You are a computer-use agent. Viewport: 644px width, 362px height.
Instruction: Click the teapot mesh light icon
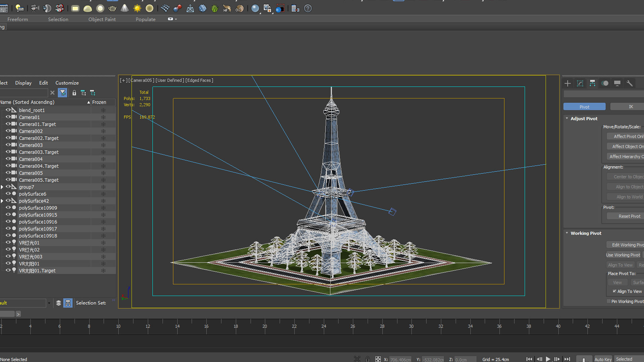click(x=112, y=8)
